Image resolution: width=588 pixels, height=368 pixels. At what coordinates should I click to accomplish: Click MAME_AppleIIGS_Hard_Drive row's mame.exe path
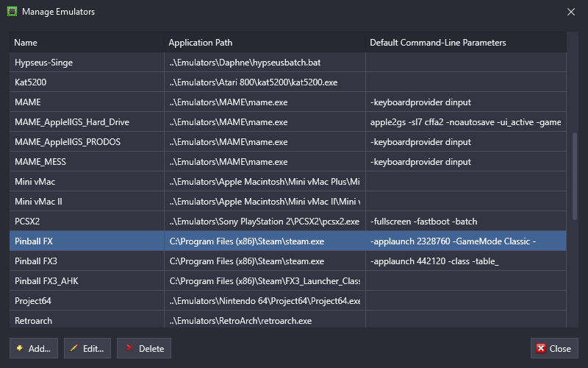pos(229,122)
